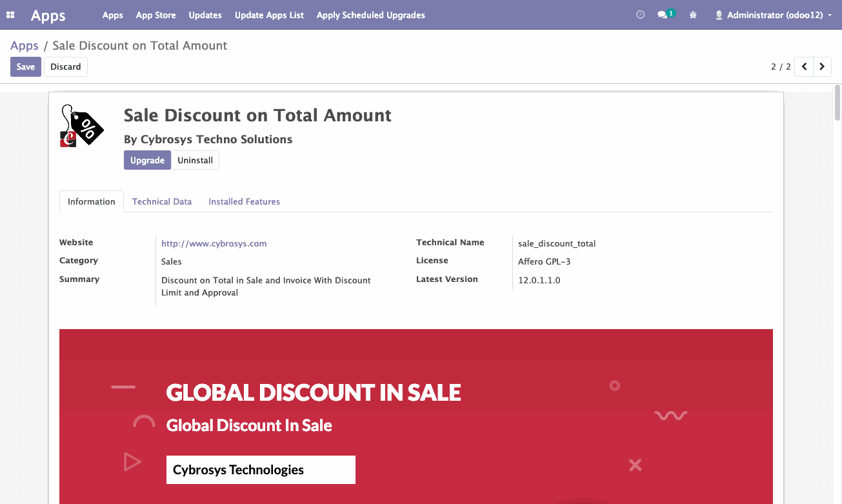This screenshot has height=504, width=842.
Task: Click the Sale Discount on Total Amount title
Action: click(x=257, y=116)
